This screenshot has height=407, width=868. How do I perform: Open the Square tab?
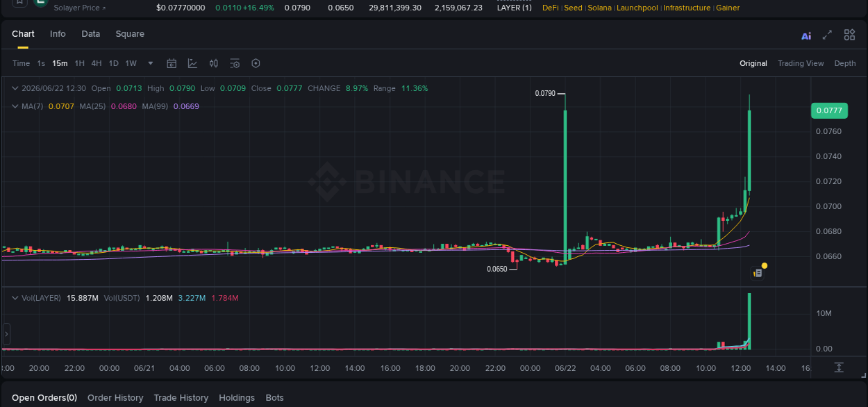click(x=130, y=34)
